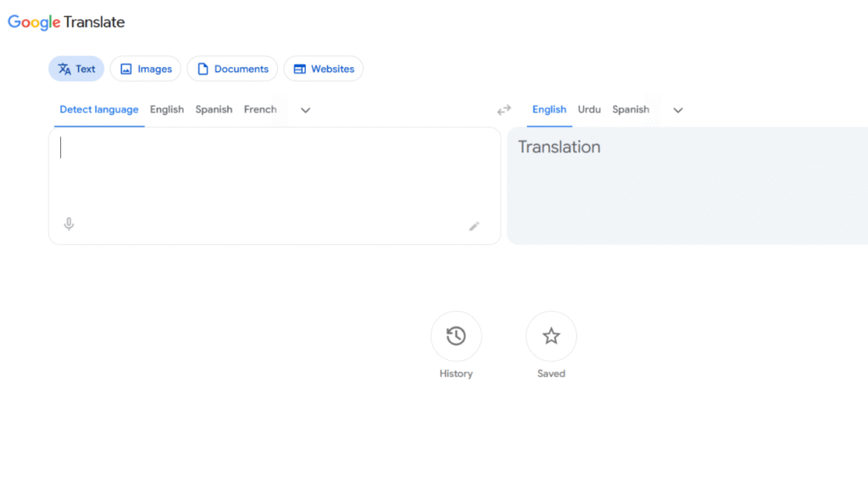Choose Detect language as source
This screenshot has width=868, height=488.
[99, 109]
